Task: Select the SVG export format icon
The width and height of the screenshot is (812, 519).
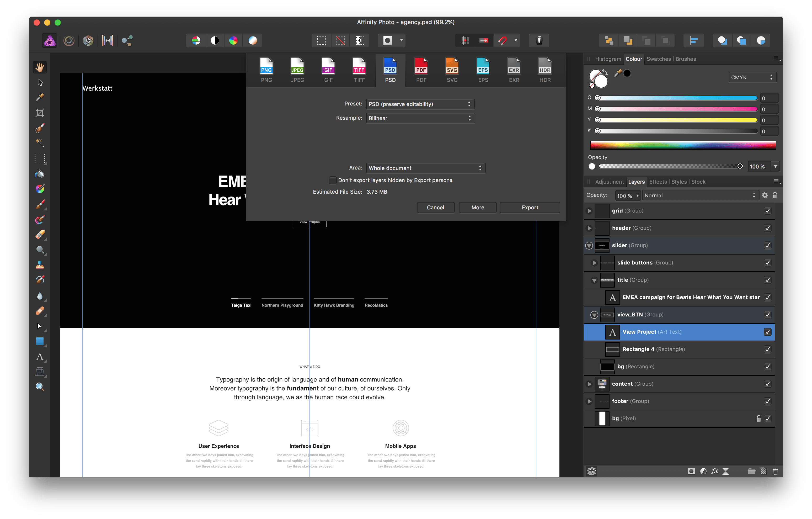Action: [x=452, y=70]
